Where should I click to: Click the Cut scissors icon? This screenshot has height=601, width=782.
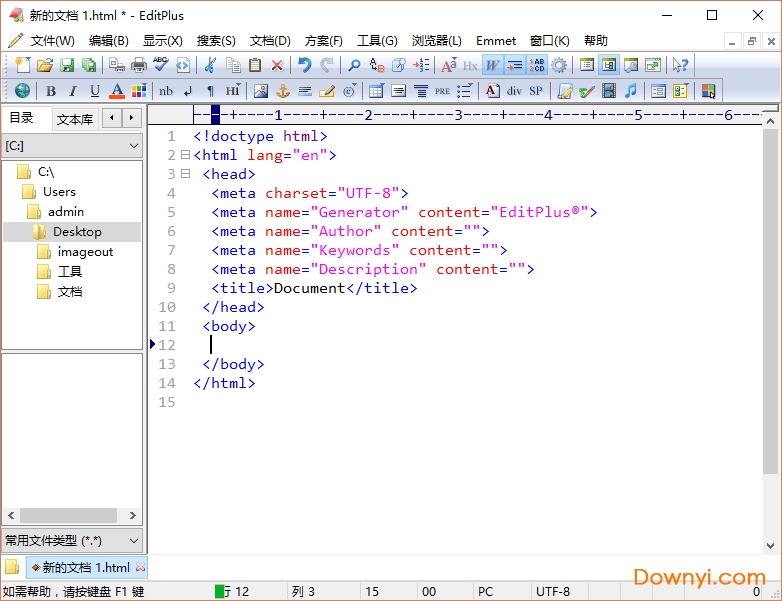210,65
